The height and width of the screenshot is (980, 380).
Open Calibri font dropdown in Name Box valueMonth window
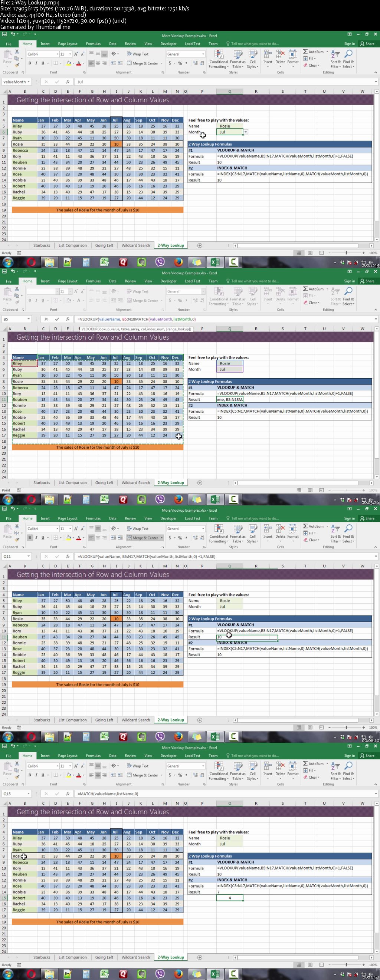[x=57, y=54]
